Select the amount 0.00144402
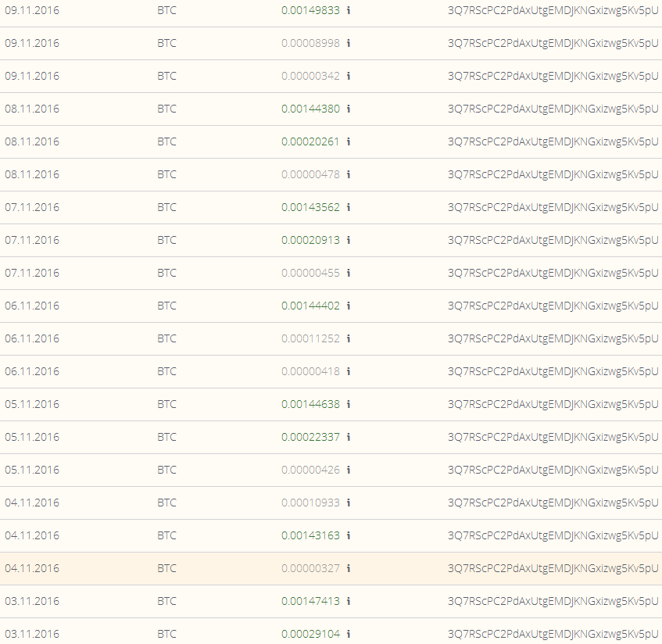The image size is (662, 644). pos(310,306)
